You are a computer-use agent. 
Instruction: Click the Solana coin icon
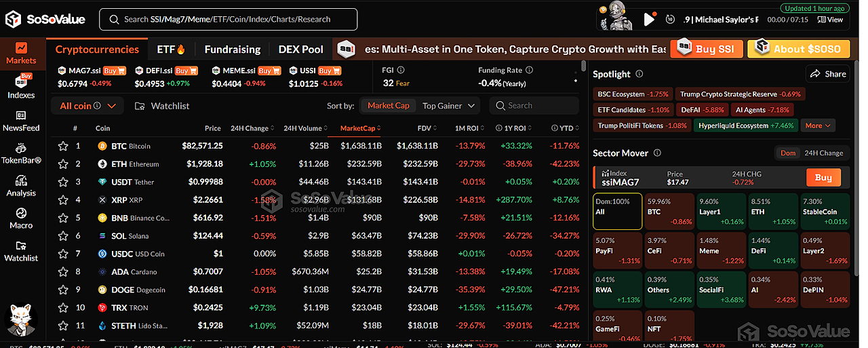[102, 235]
